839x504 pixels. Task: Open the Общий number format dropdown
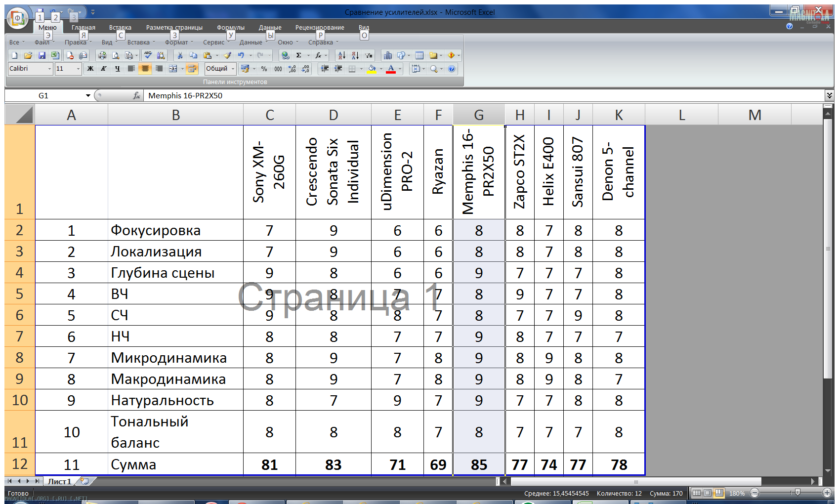[x=233, y=69]
